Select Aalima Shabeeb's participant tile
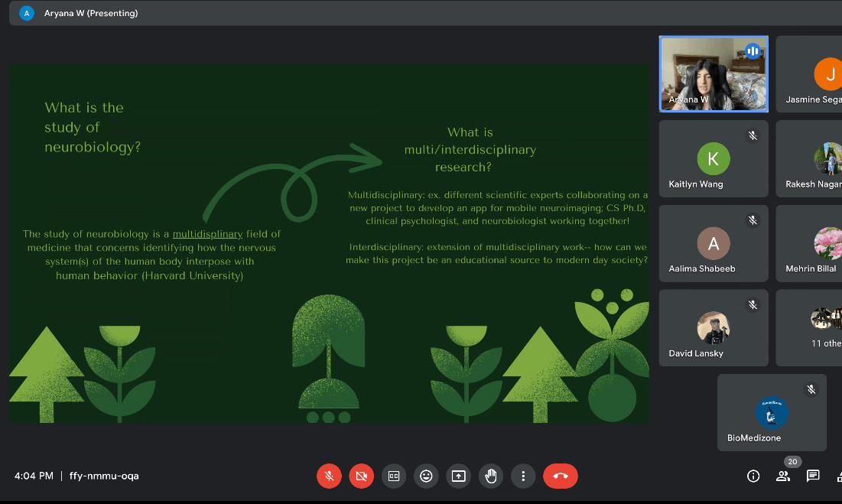This screenshot has width=842, height=504. pyautogui.click(x=713, y=243)
